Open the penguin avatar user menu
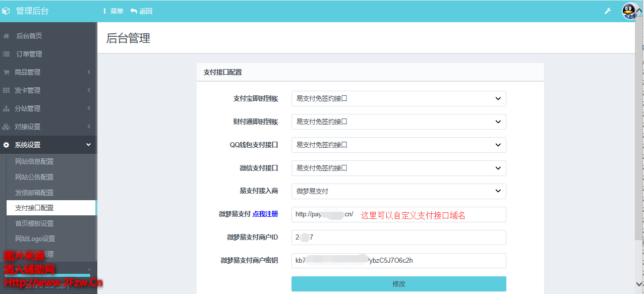This screenshot has height=294, width=644. tap(629, 11)
